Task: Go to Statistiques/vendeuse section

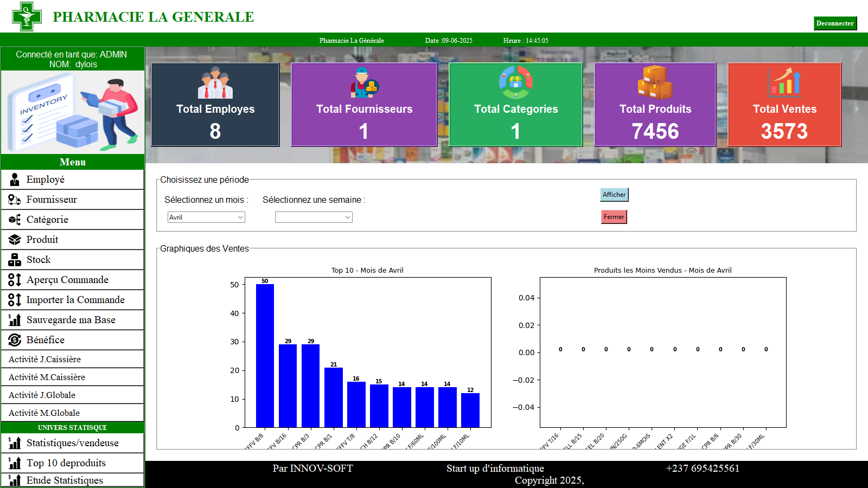Action: tap(73, 443)
